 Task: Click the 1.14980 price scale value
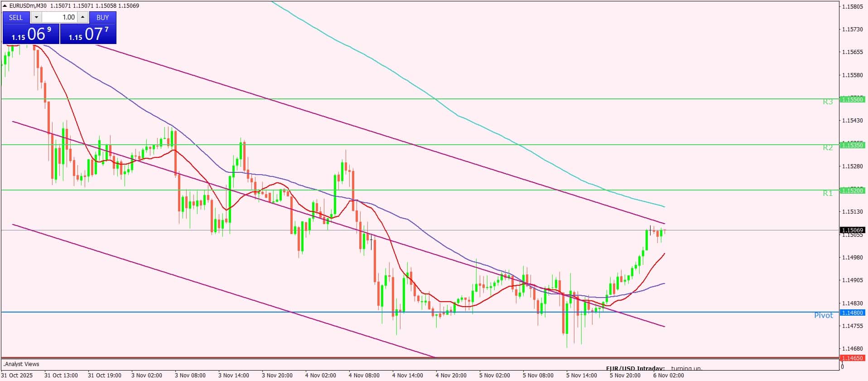[x=852, y=258]
